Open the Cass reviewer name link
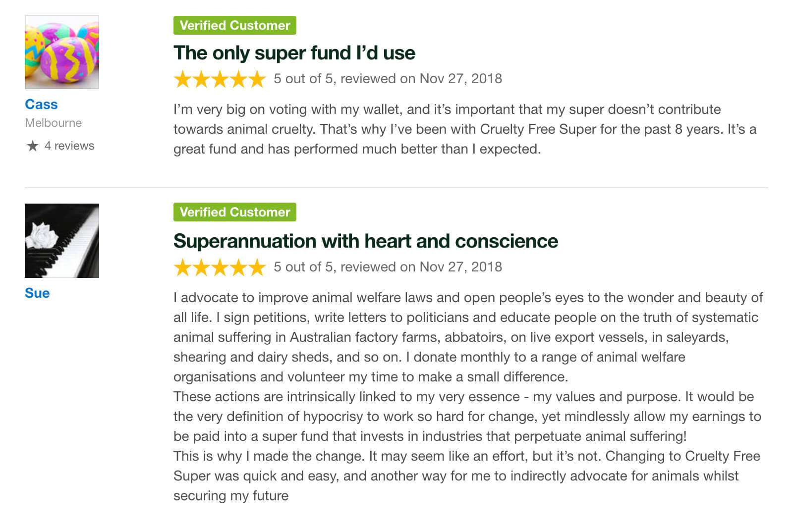Viewport: 792px width, 532px height. point(41,105)
